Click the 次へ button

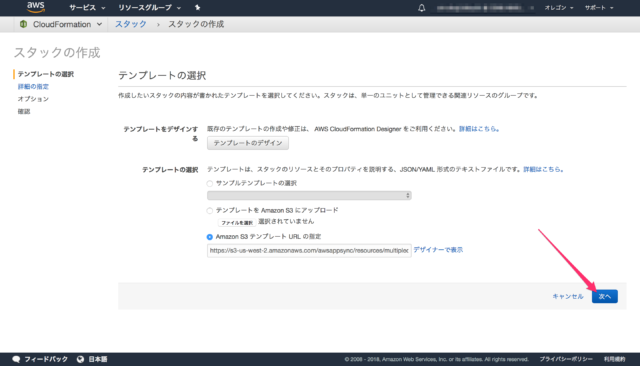click(604, 297)
